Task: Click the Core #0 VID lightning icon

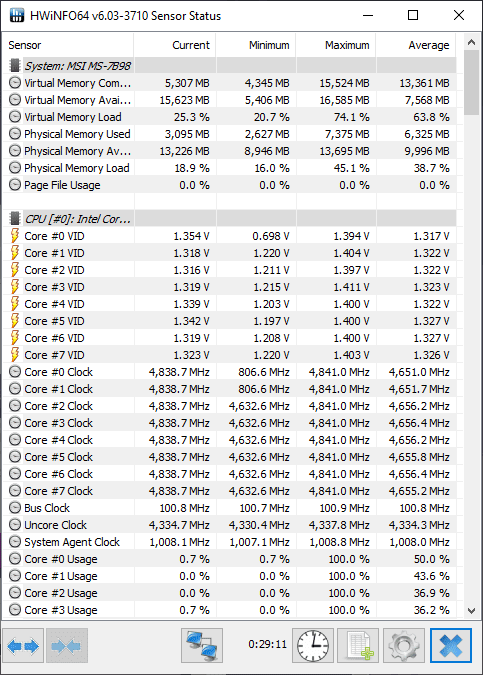Action: pyautogui.click(x=15, y=236)
